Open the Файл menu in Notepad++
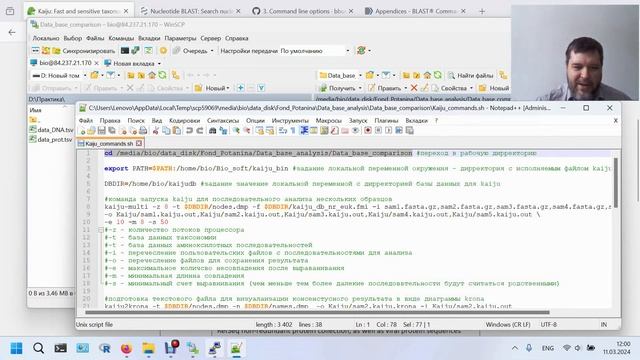Screen dimensions: 640x360 [x=86, y=120]
